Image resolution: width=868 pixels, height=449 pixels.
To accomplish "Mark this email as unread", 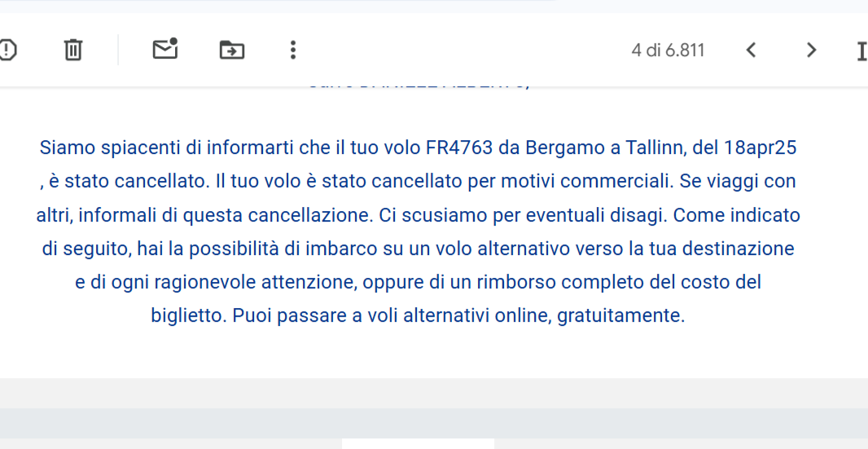I will click(164, 50).
